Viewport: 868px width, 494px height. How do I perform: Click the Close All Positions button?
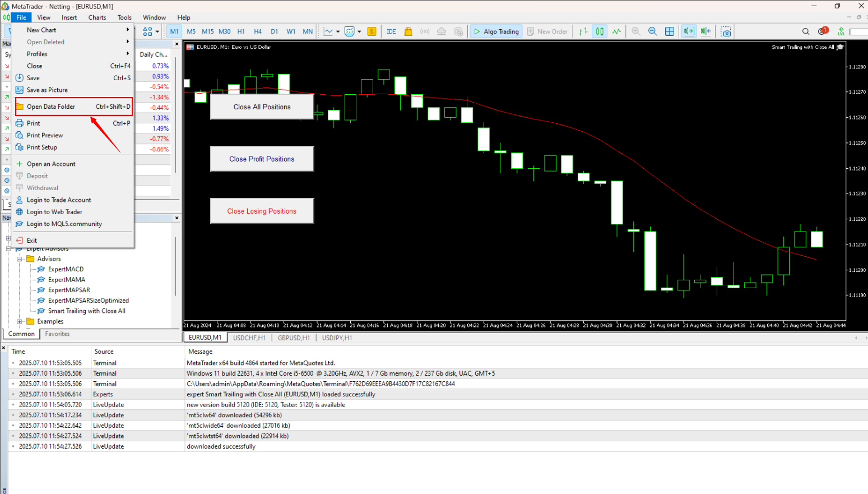click(262, 107)
